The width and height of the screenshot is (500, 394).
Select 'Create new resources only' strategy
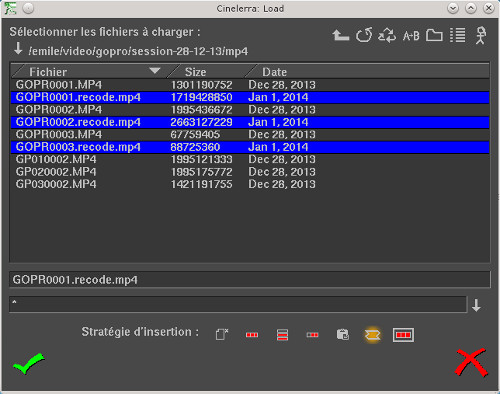(373, 335)
